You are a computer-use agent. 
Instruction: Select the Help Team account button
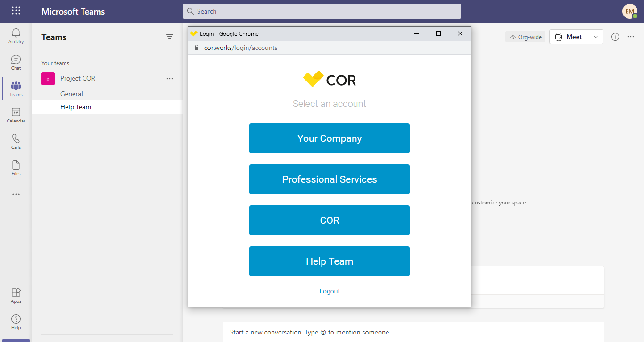click(330, 261)
